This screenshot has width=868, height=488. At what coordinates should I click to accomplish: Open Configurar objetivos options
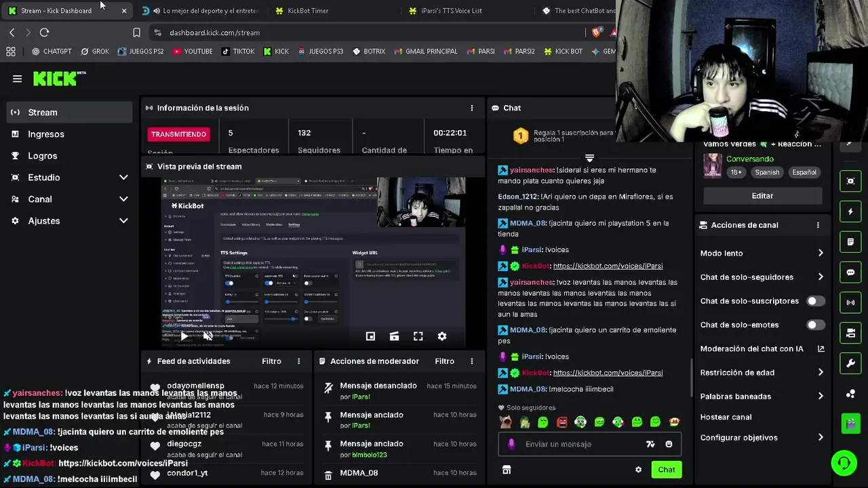point(762,437)
